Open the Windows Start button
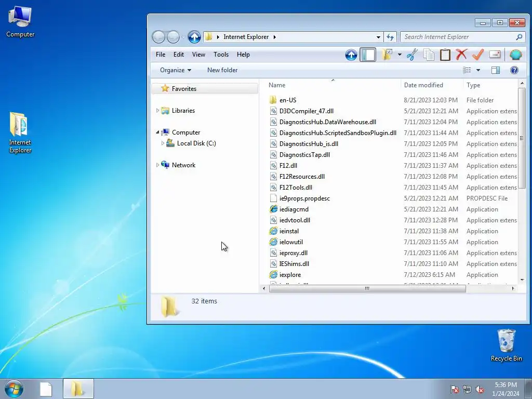Viewport: 532px width, 399px height. point(14,389)
